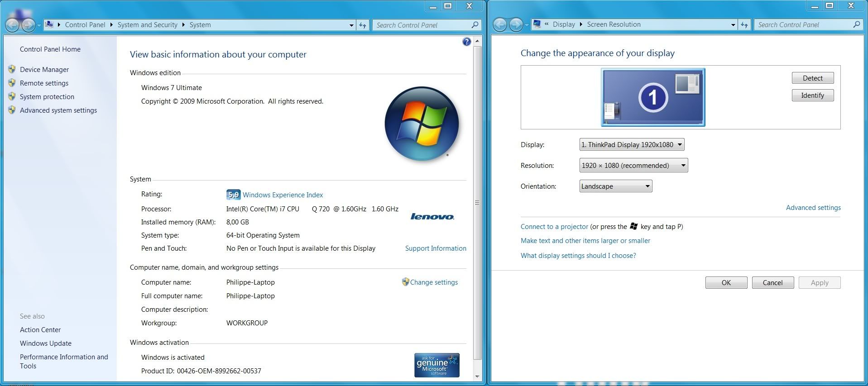
Task: Click the Windows 7 logo orb
Action: pos(422,124)
